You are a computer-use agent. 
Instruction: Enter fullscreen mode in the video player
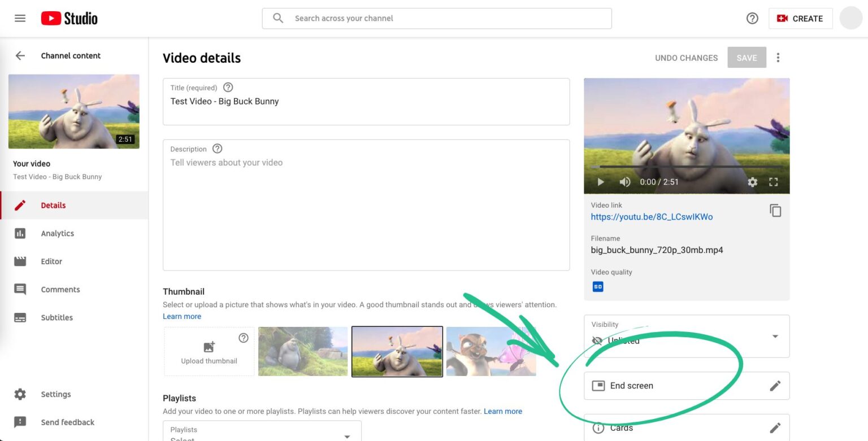coord(774,182)
